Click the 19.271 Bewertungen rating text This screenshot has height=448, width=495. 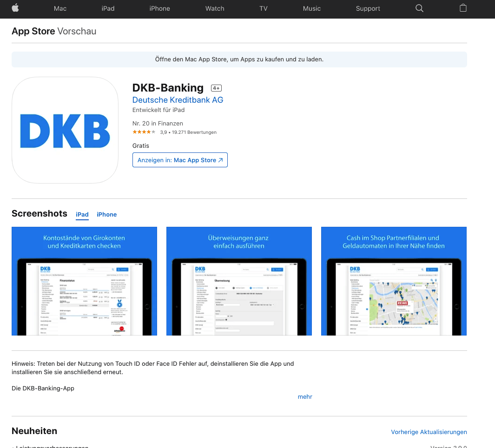tap(194, 132)
